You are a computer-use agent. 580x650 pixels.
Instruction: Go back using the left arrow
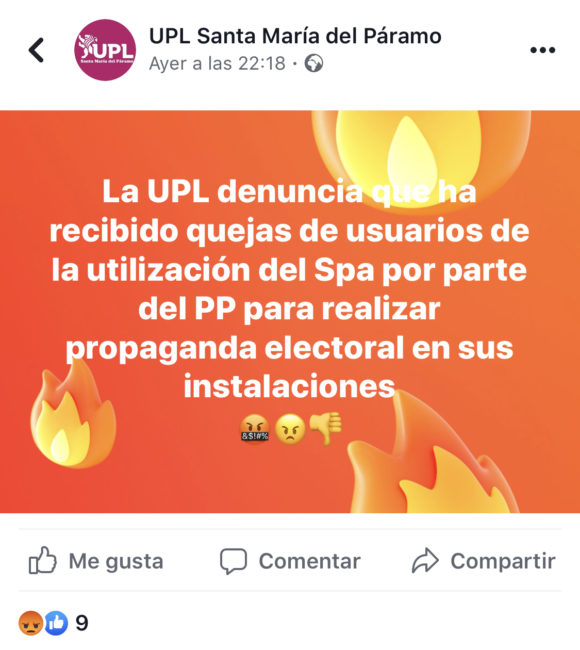(x=36, y=50)
